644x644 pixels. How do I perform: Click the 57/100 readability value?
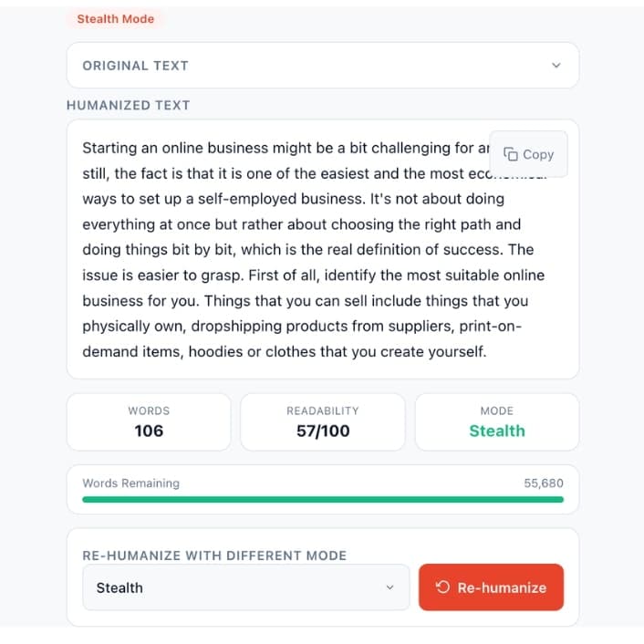(x=322, y=431)
